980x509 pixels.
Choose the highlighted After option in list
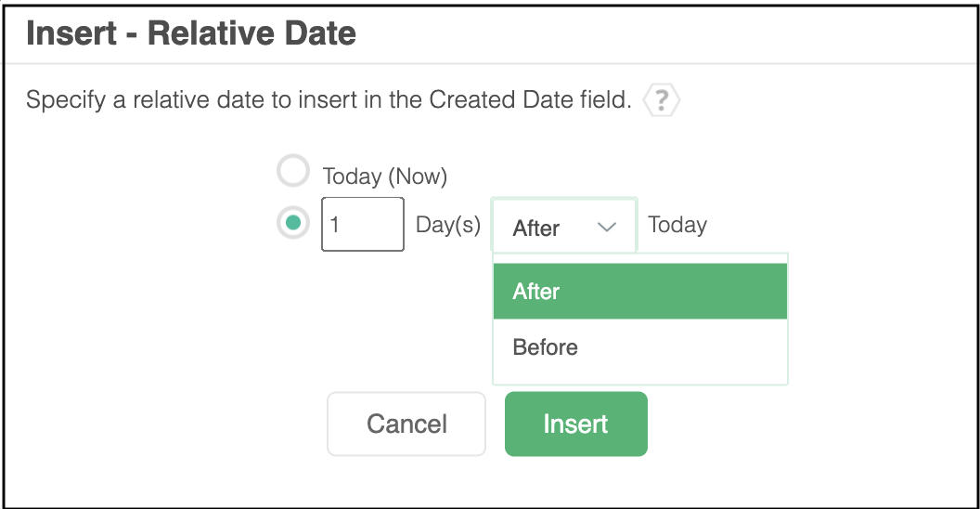(x=639, y=292)
